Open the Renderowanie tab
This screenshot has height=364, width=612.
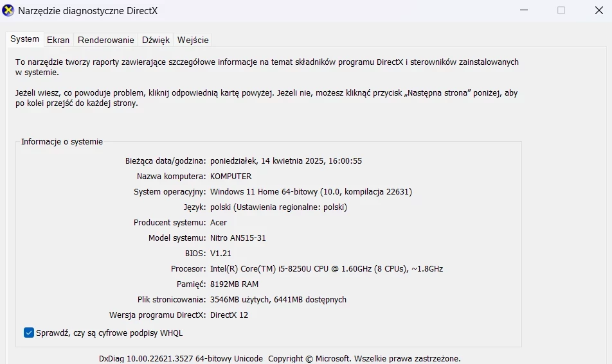pos(106,40)
